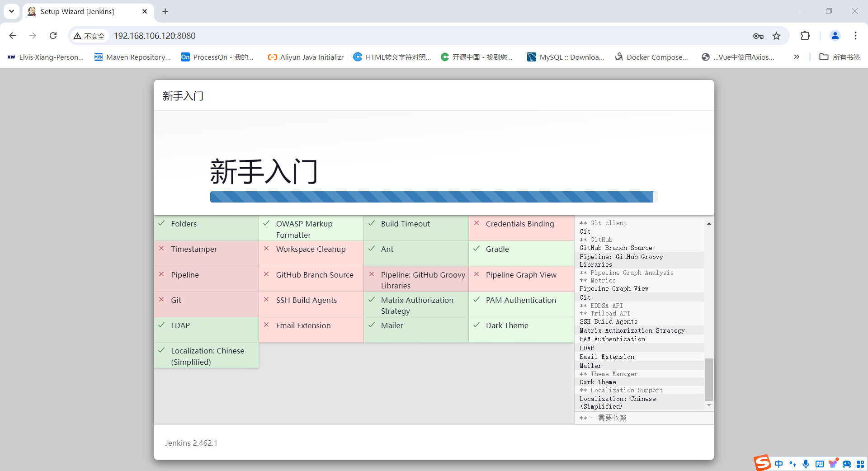Toggle Sogou Chinese input mode 中
The width and height of the screenshot is (868, 471).
778,464
